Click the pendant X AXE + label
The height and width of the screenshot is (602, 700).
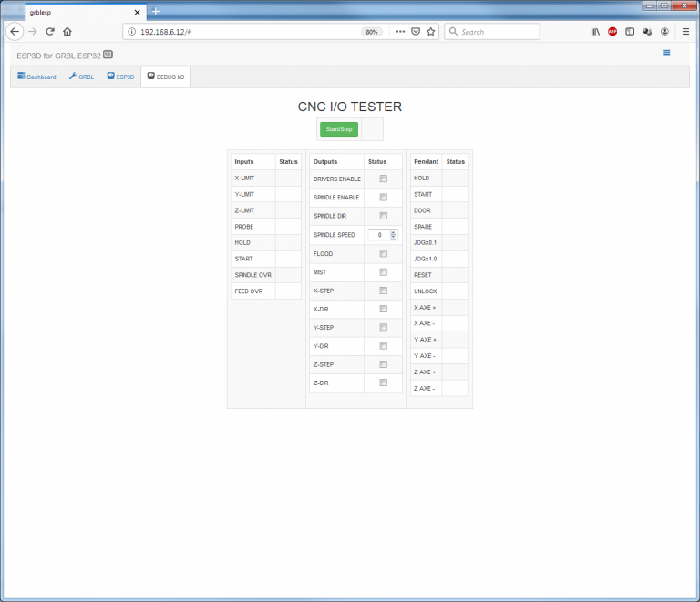click(425, 308)
